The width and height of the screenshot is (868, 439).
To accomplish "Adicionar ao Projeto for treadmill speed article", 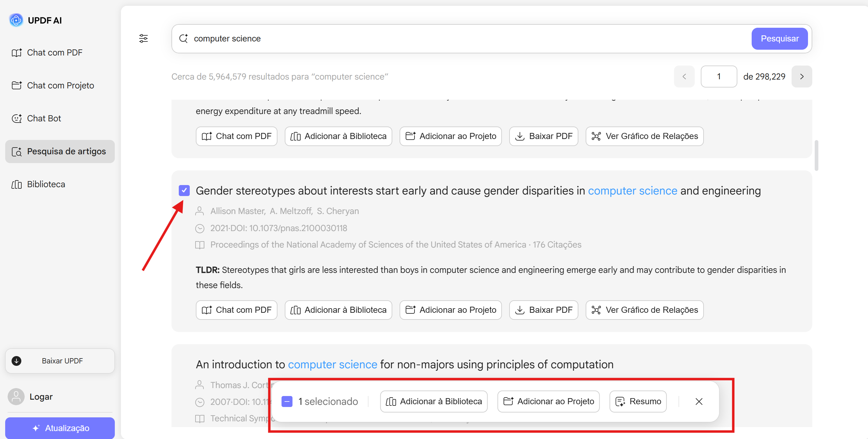I will click(450, 136).
